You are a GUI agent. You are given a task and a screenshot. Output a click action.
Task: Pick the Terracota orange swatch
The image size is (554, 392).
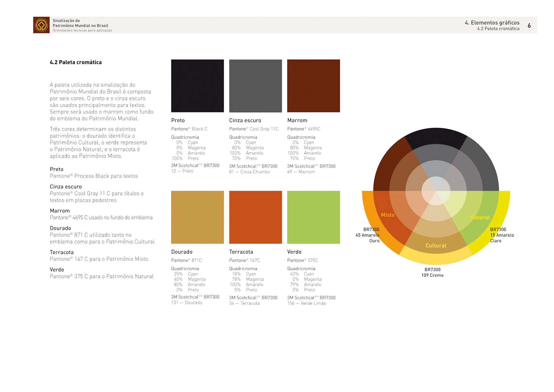[x=255, y=217]
